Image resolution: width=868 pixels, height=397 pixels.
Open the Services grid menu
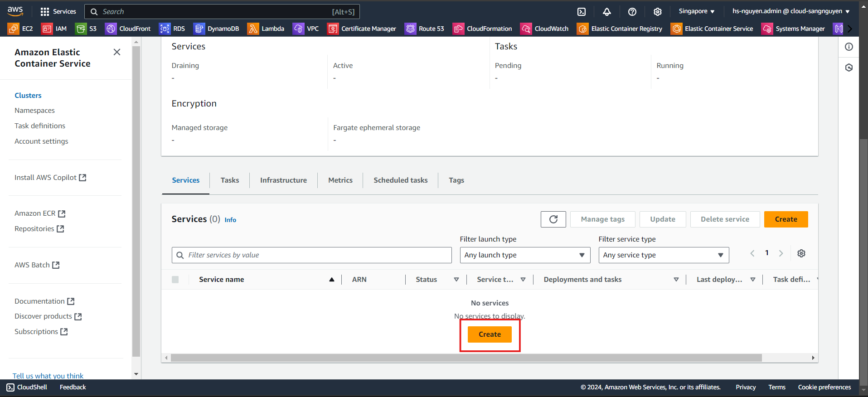tap(58, 11)
